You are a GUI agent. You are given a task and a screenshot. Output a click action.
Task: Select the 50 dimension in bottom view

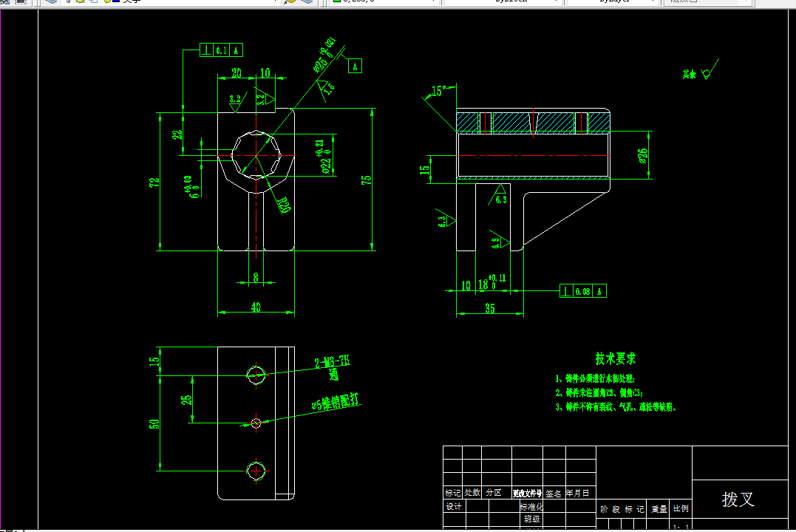coord(154,423)
